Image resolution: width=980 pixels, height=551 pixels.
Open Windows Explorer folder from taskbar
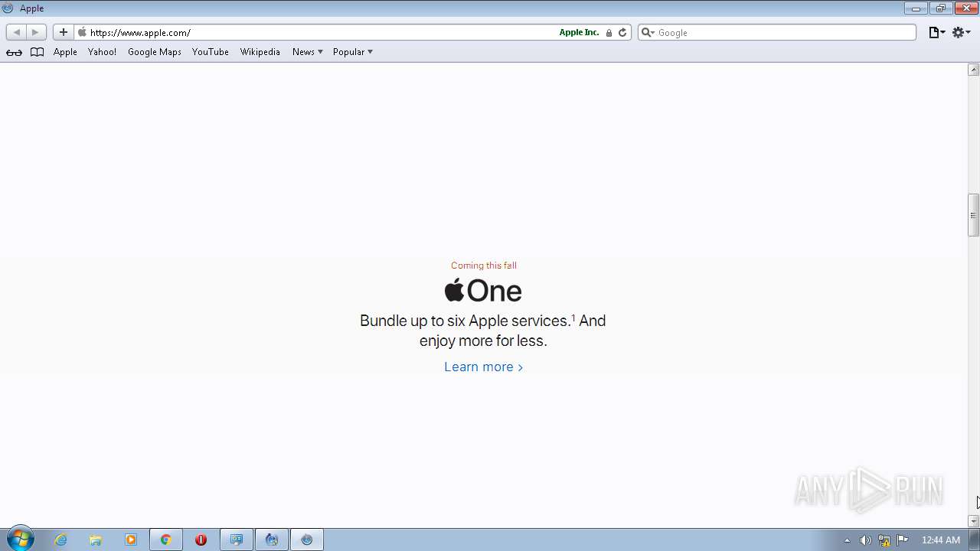[x=96, y=540]
